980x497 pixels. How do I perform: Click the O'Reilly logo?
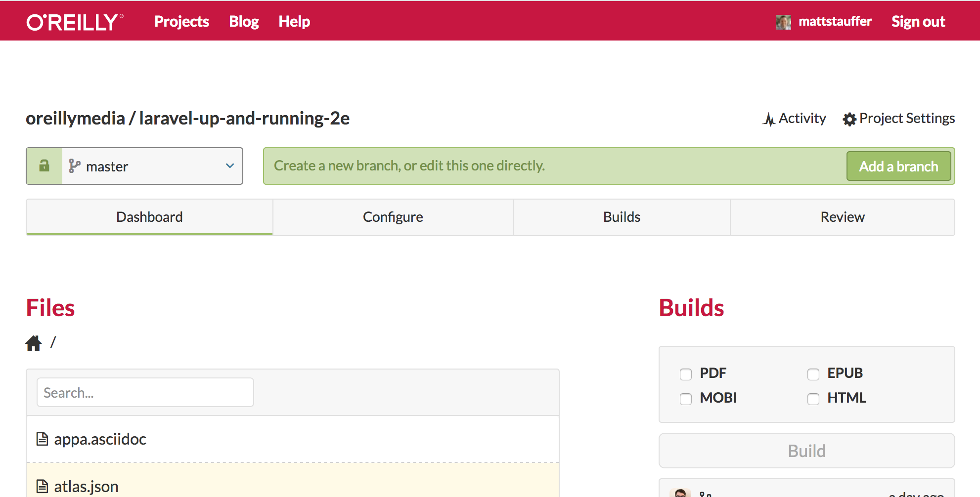(75, 22)
